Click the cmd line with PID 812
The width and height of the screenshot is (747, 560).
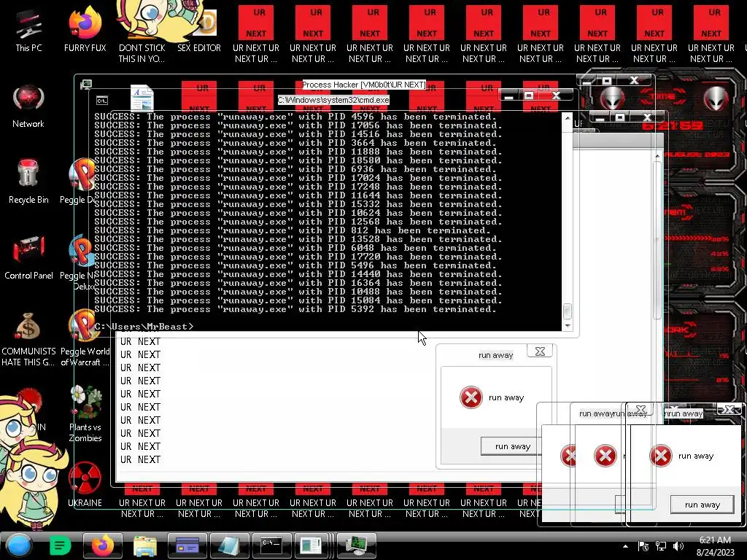[x=293, y=230]
